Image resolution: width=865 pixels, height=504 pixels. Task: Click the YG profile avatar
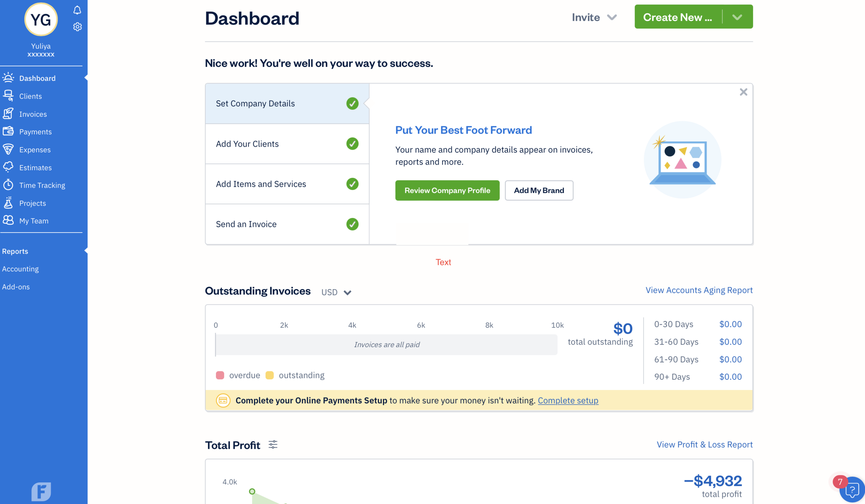(41, 19)
